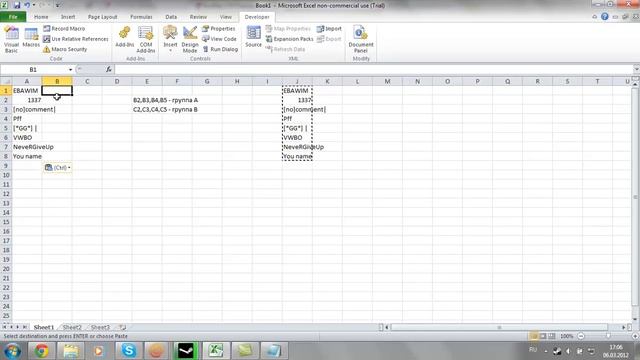Switch to Sheet3 tab
The image size is (640, 360).
pos(100,327)
